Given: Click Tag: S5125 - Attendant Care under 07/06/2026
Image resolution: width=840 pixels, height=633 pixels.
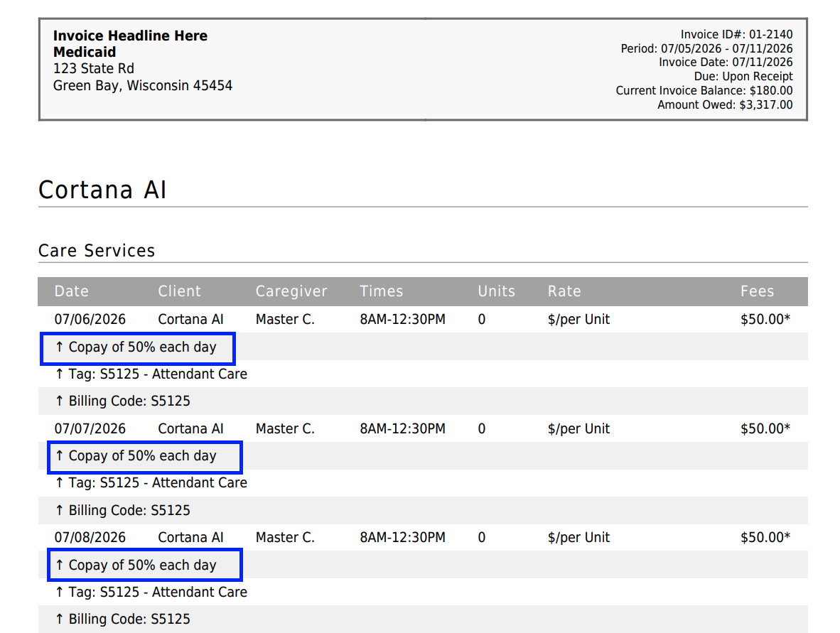Looking at the screenshot, I should pos(151,374).
